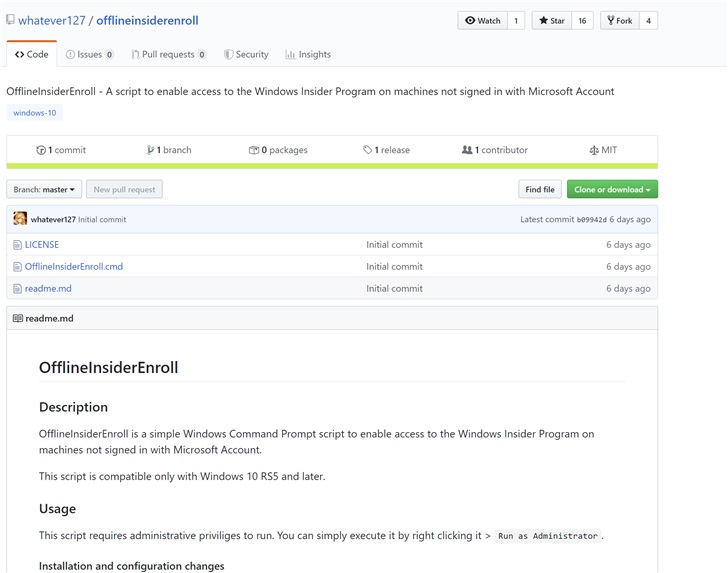Click the Find file button
This screenshot has height=573, width=728.
coord(540,189)
